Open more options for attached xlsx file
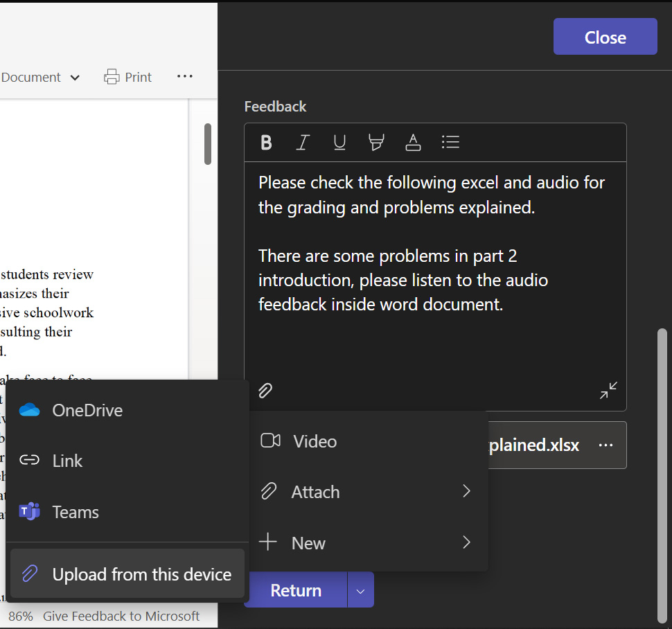The image size is (672, 629). 605,445
